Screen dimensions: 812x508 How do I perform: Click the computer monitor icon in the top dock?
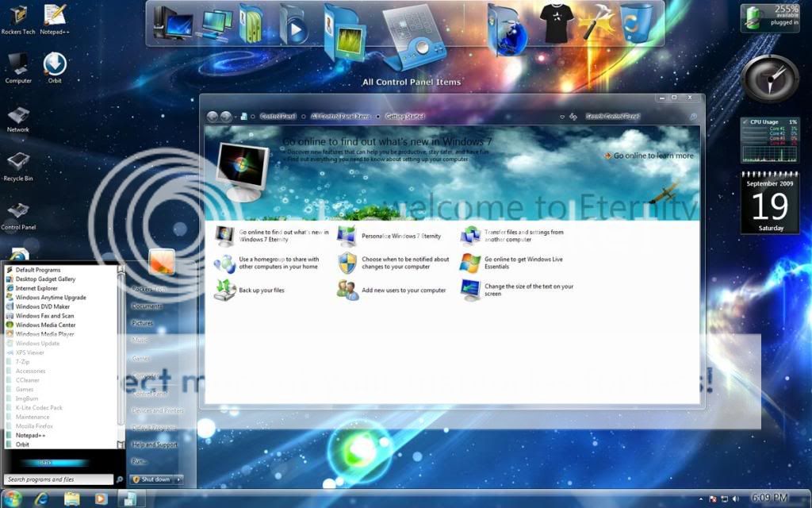pyautogui.click(x=173, y=24)
